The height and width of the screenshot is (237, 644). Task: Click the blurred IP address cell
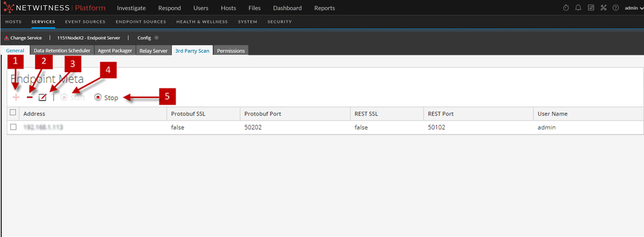[x=43, y=127]
